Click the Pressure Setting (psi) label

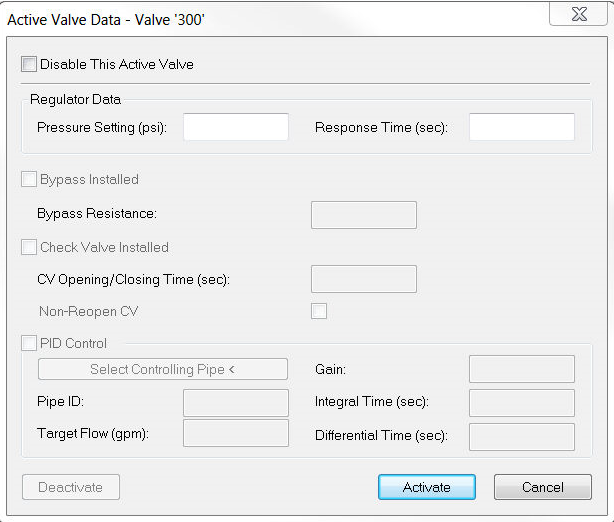pos(102,128)
